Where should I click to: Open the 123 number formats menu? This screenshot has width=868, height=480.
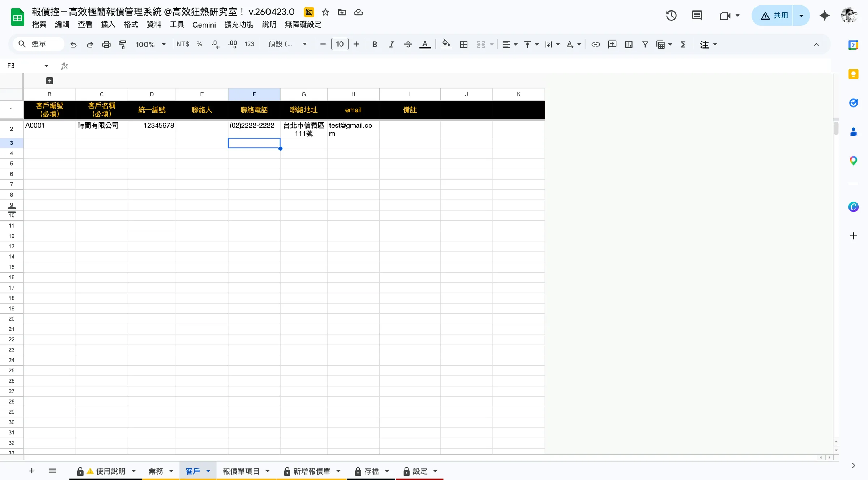pos(249,44)
